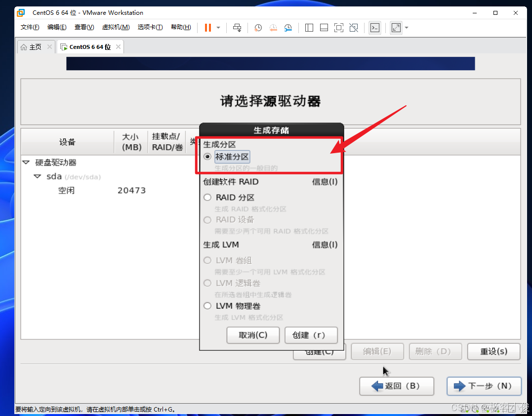
Task: Click the 重设(s) button
Action: click(493, 352)
